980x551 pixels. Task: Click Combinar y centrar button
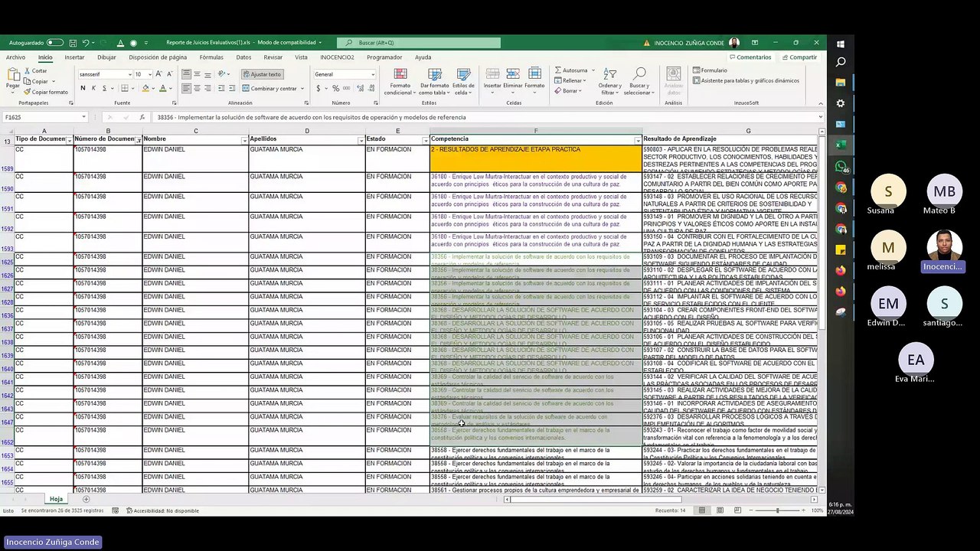click(270, 88)
